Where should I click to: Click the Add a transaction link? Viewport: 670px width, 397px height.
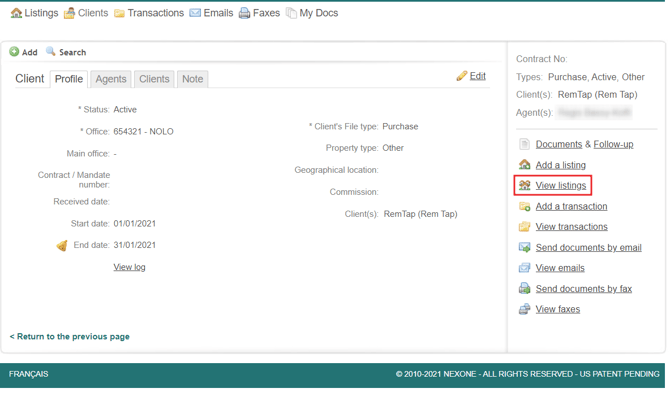tap(571, 206)
